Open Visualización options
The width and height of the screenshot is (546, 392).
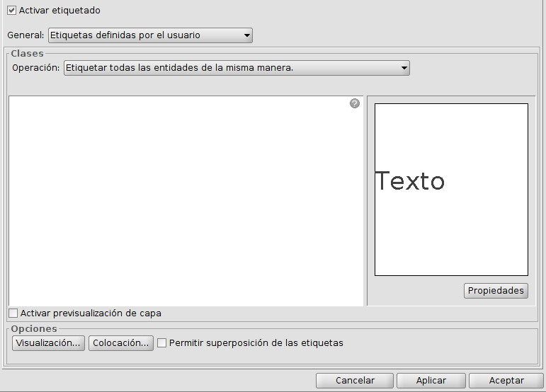(48, 343)
